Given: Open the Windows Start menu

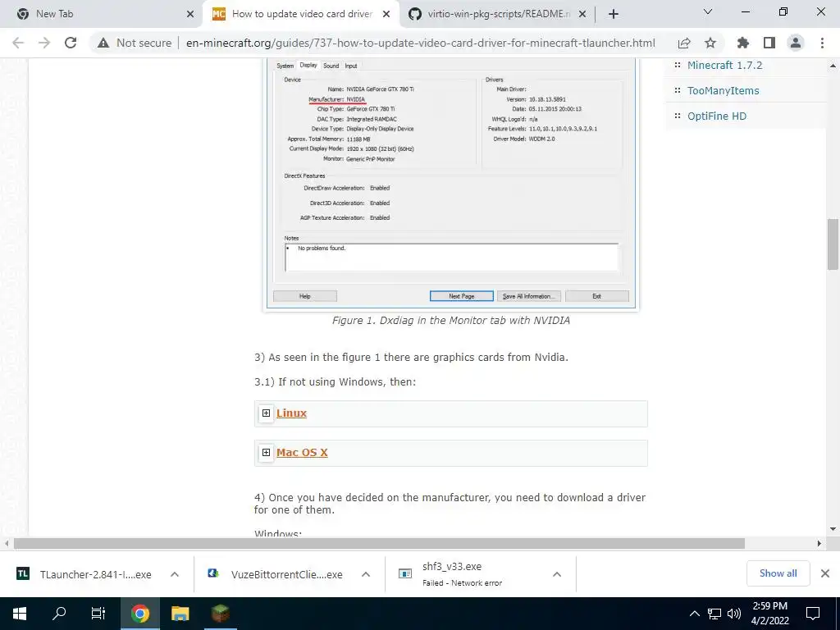Looking at the screenshot, I should pos(20,614).
